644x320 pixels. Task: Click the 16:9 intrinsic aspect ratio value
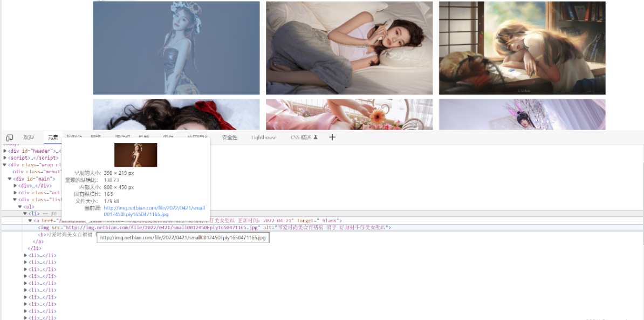pyautogui.click(x=109, y=194)
